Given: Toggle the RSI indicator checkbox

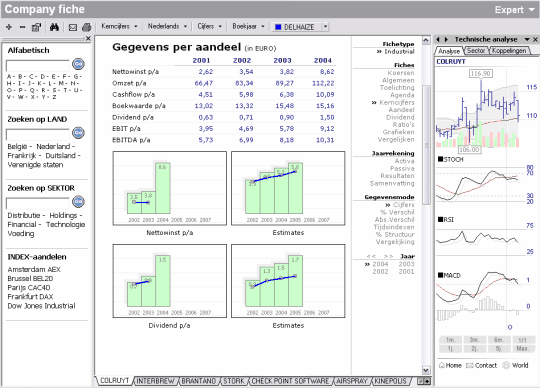Looking at the screenshot, I should [x=440, y=219].
